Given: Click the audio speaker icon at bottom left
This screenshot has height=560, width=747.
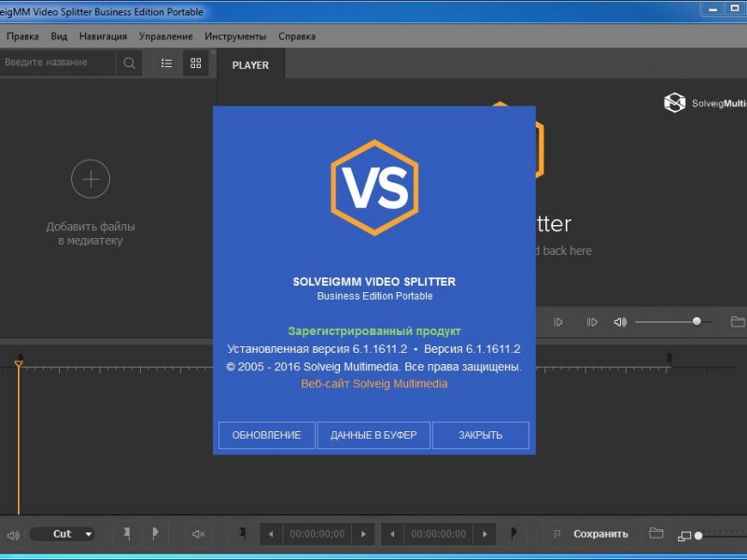Looking at the screenshot, I should point(13,535).
